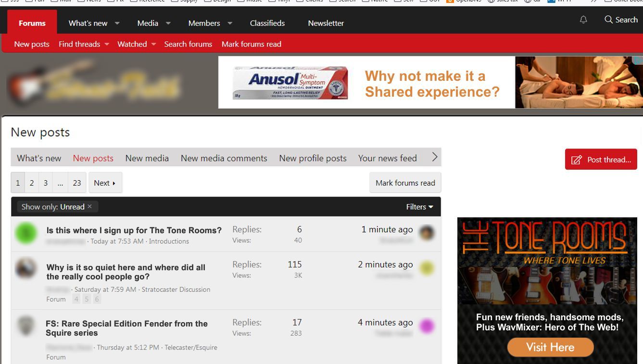Open the Classifieds menu item
Screen dimensions: 643x364
[x=267, y=23]
